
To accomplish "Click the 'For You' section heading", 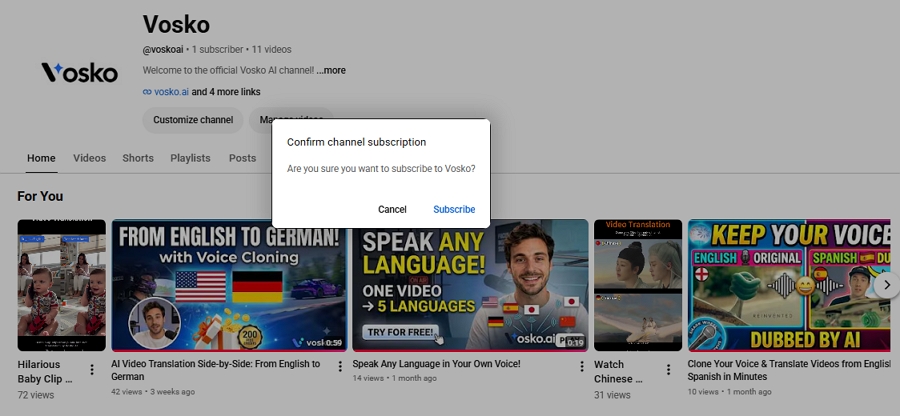I will pyautogui.click(x=40, y=196).
